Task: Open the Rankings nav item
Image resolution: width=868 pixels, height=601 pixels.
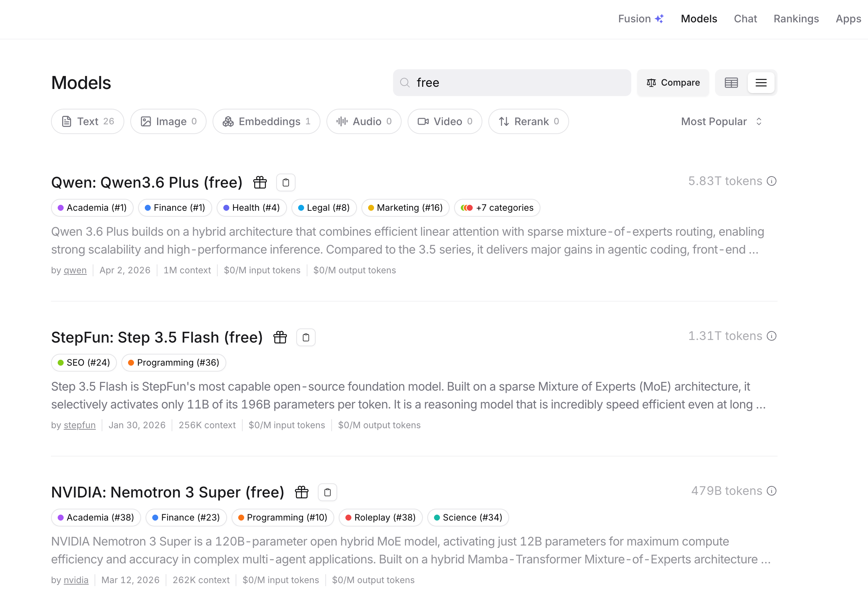Action: (796, 19)
